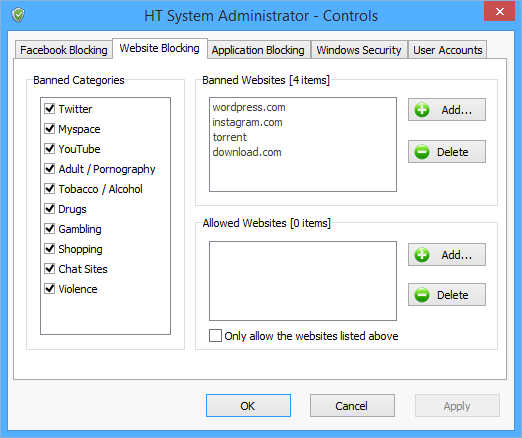Confirm settings with the OK button
Viewport: 522px width, 438px height.
point(248,406)
